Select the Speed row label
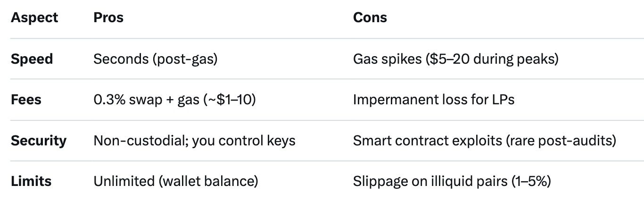The width and height of the screenshot is (644, 202). coord(32,59)
